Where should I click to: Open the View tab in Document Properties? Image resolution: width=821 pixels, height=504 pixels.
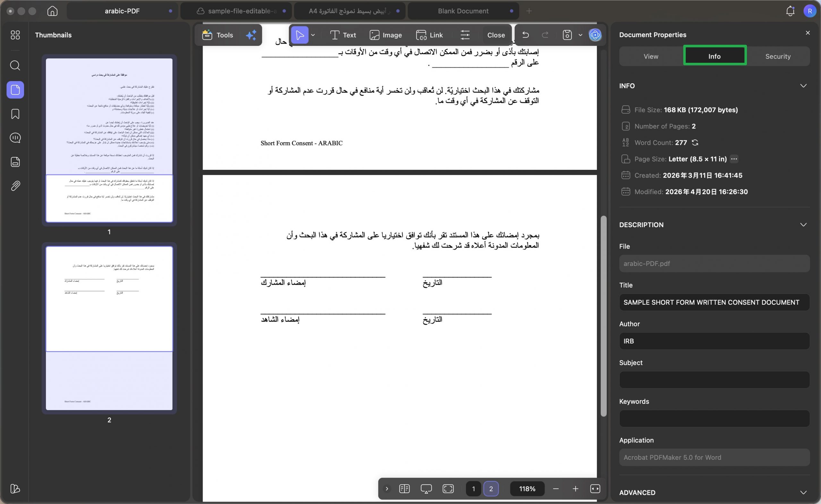coord(651,56)
